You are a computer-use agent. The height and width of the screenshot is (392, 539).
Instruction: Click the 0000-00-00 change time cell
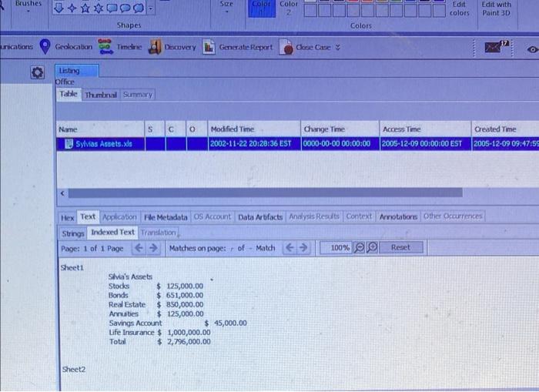340,144
